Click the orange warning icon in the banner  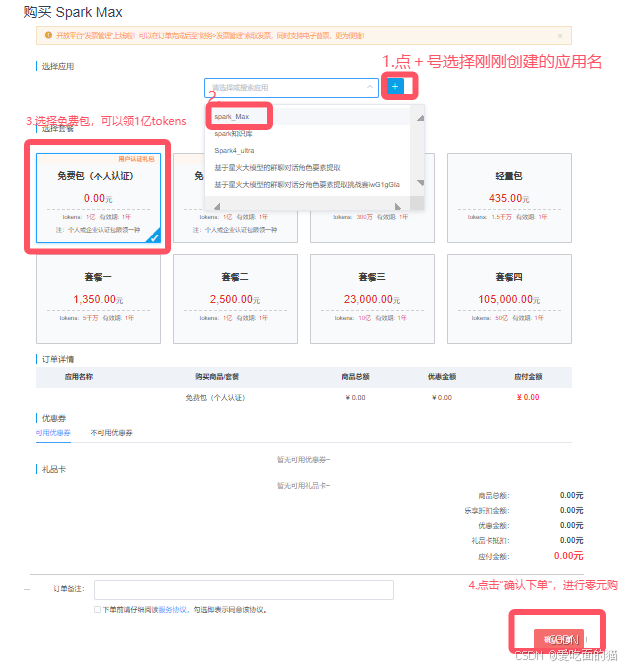coord(48,35)
